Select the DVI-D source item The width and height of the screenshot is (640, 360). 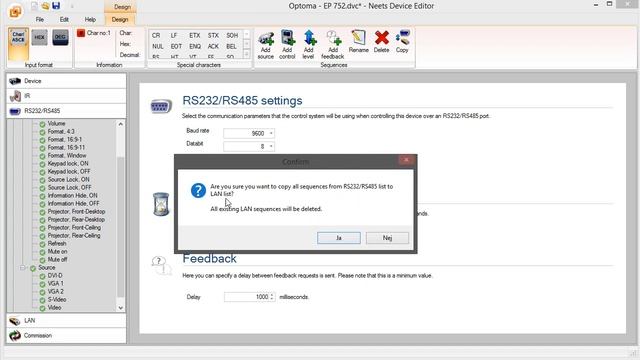[55, 276]
